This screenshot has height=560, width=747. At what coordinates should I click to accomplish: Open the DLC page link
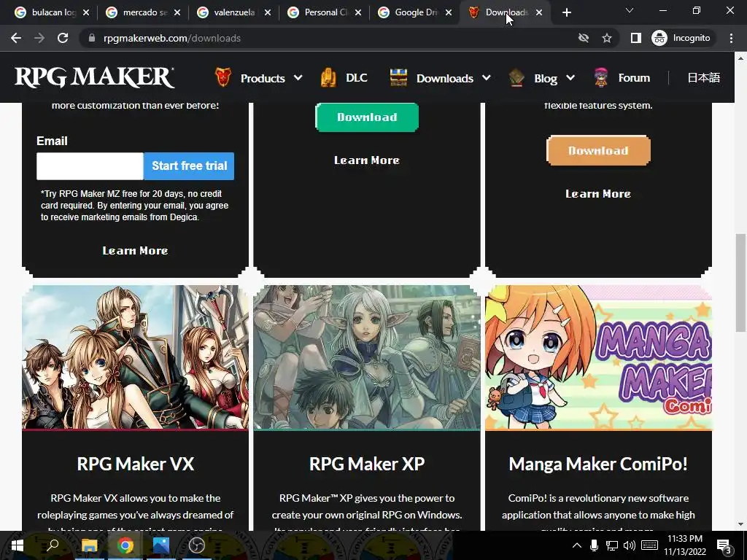click(x=356, y=77)
